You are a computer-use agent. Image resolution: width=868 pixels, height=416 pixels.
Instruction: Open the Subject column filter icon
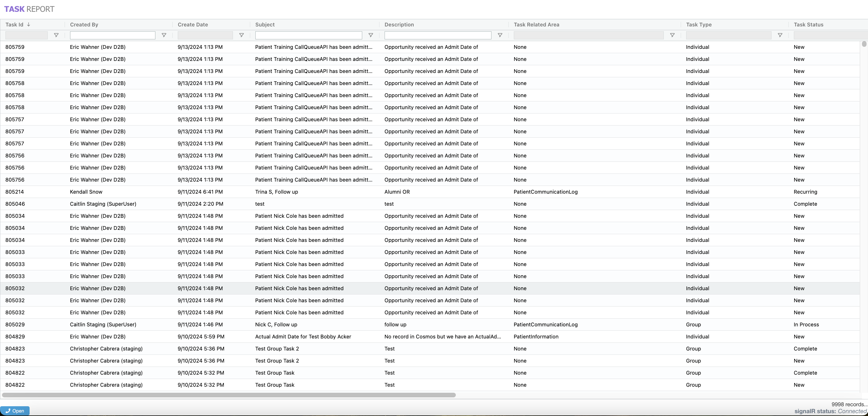pos(371,35)
